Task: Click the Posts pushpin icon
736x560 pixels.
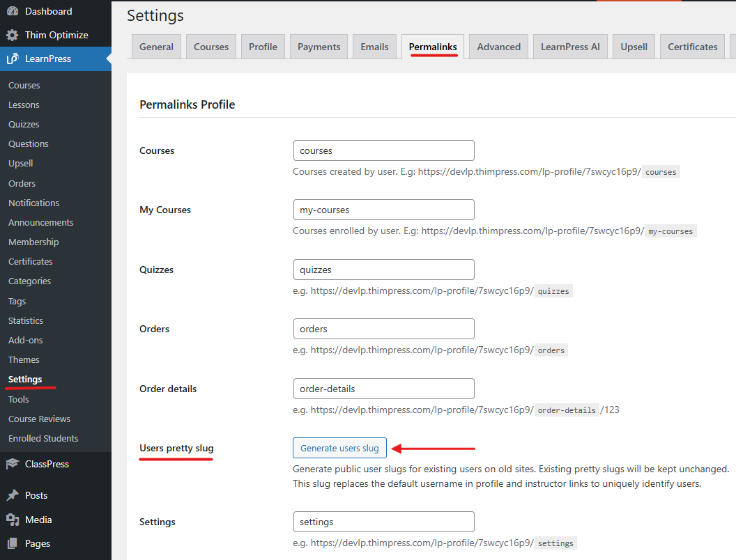Action: [13, 495]
